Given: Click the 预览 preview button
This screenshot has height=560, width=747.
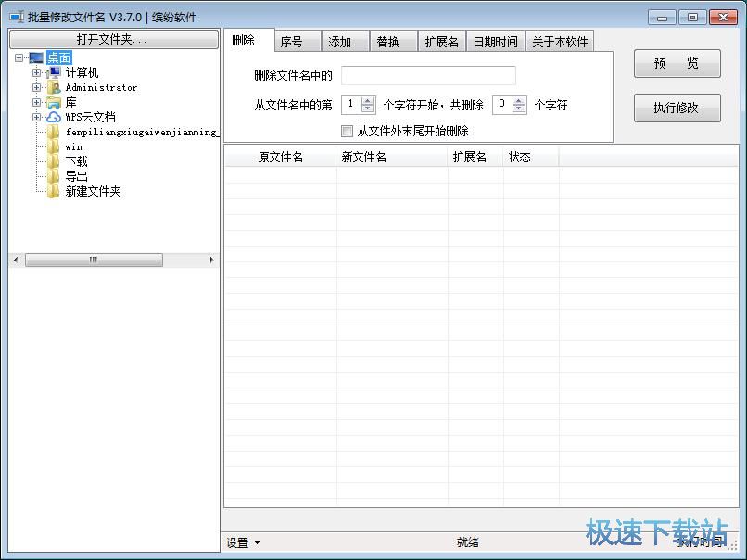Looking at the screenshot, I should pos(677,63).
